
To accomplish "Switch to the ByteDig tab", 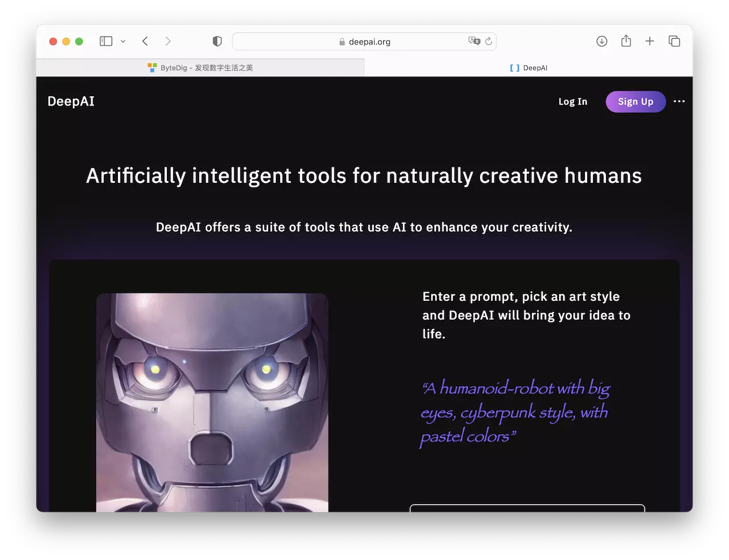I will (x=200, y=68).
